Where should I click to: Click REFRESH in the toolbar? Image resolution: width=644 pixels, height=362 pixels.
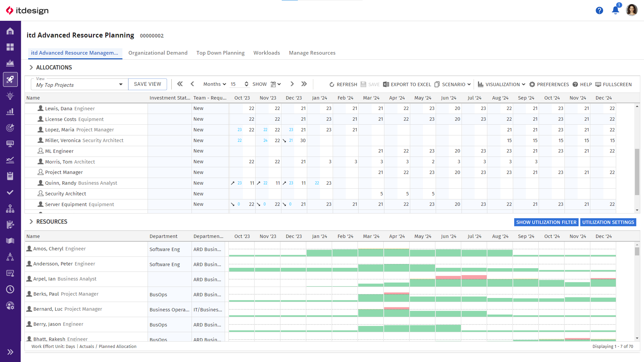click(343, 84)
